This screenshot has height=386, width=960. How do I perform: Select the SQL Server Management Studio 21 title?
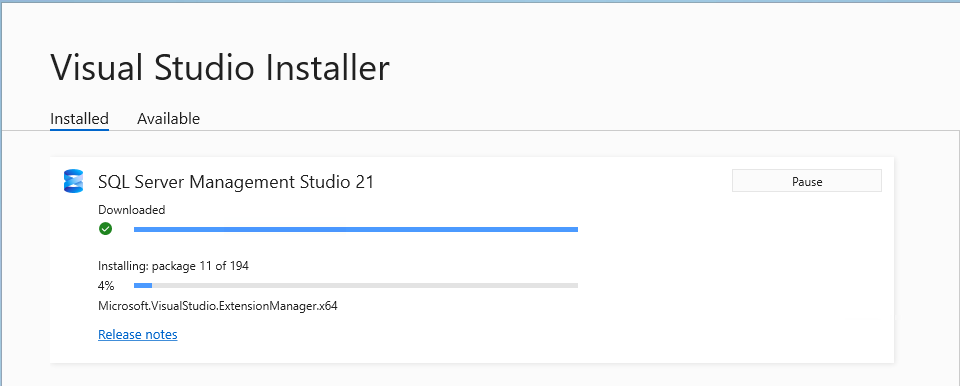point(236,182)
